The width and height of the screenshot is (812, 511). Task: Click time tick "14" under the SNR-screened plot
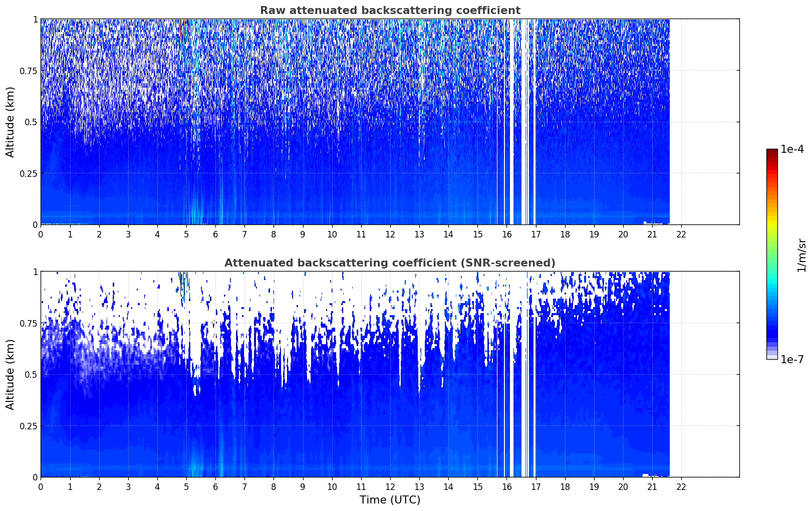(448, 486)
